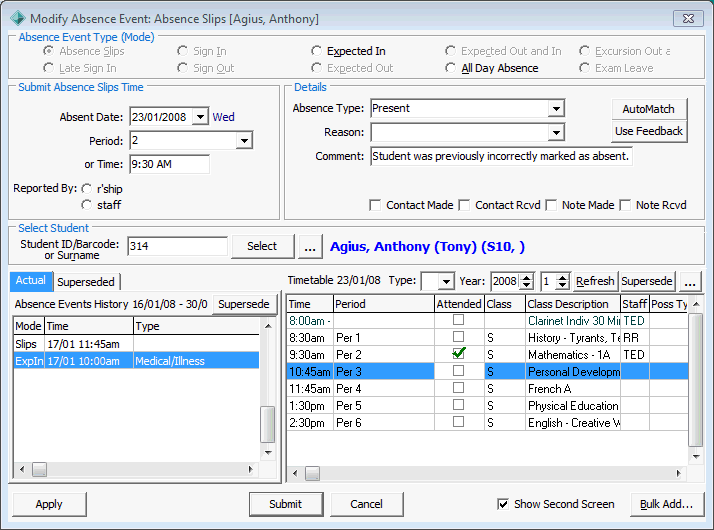The image size is (714, 530).
Task: Toggle Attended checkbox for Per 5 Physical Education
Action: (x=459, y=405)
